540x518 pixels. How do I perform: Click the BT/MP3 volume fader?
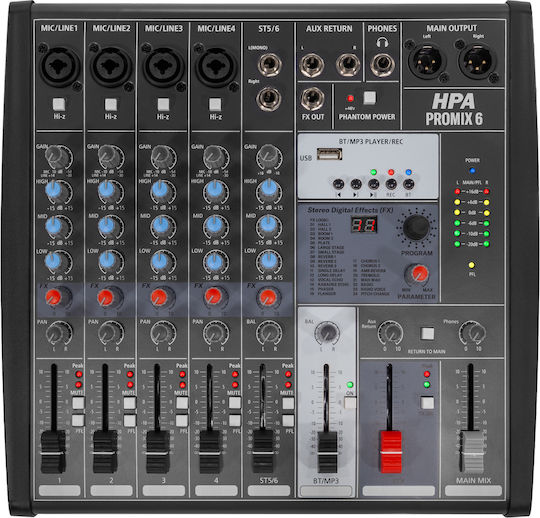tap(327, 452)
